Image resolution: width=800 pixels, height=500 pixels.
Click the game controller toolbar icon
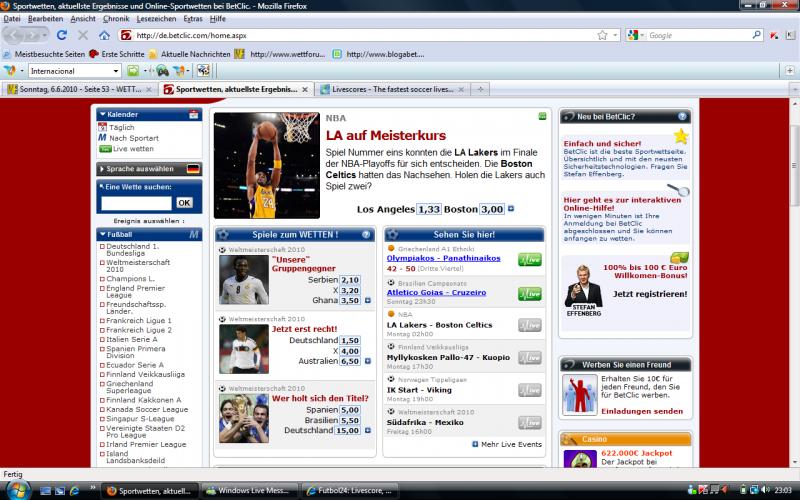point(162,70)
